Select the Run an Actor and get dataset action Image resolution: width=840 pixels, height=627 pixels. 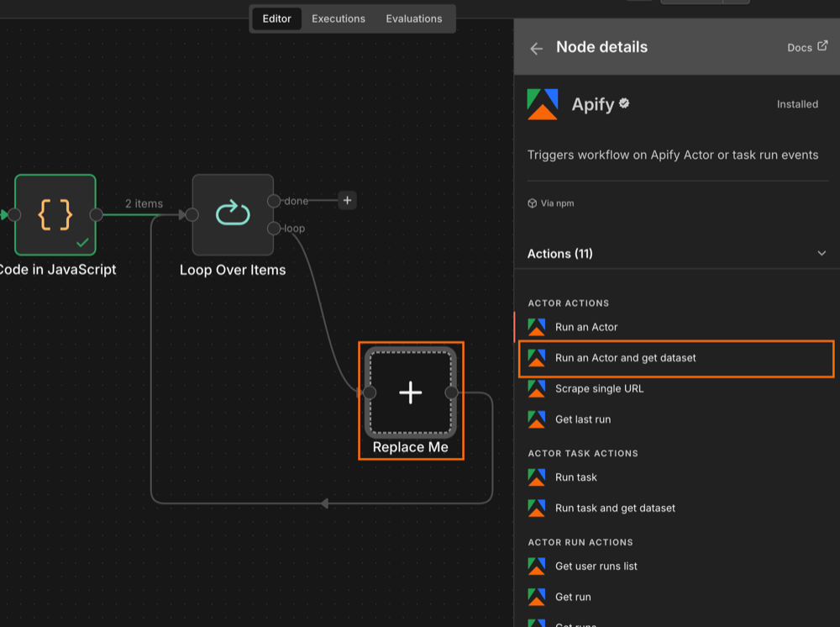[627, 358]
